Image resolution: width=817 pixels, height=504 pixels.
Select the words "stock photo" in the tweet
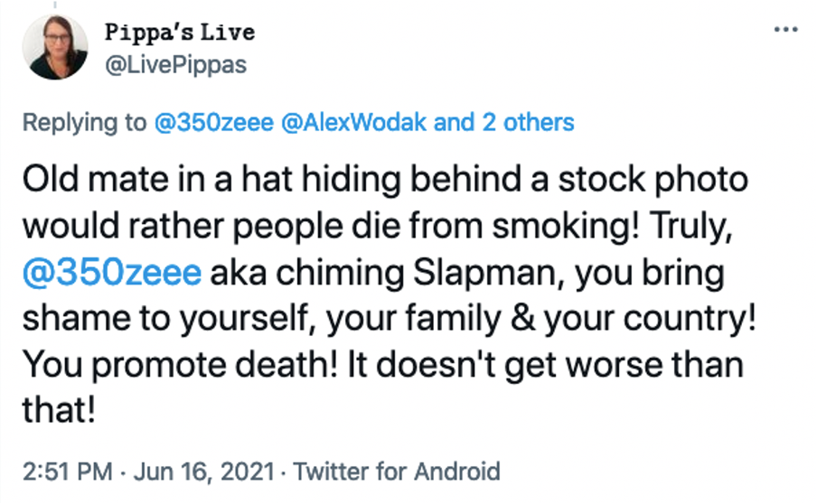pyautogui.click(x=653, y=180)
